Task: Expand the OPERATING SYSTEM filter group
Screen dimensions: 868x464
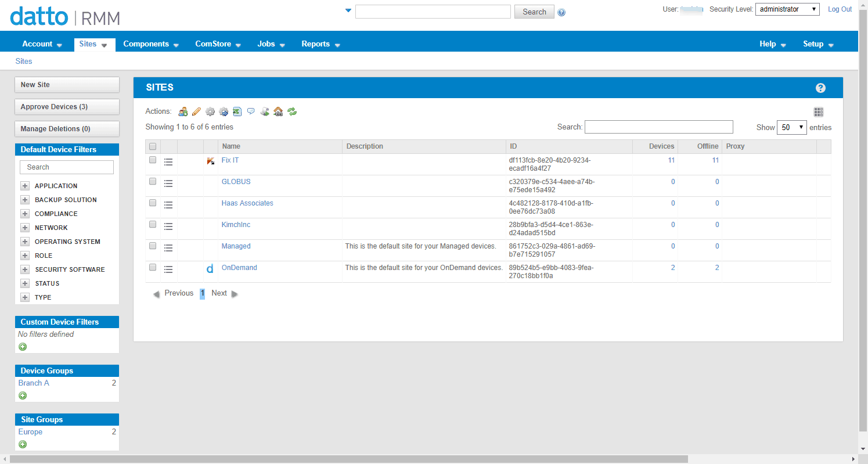Action: point(25,242)
